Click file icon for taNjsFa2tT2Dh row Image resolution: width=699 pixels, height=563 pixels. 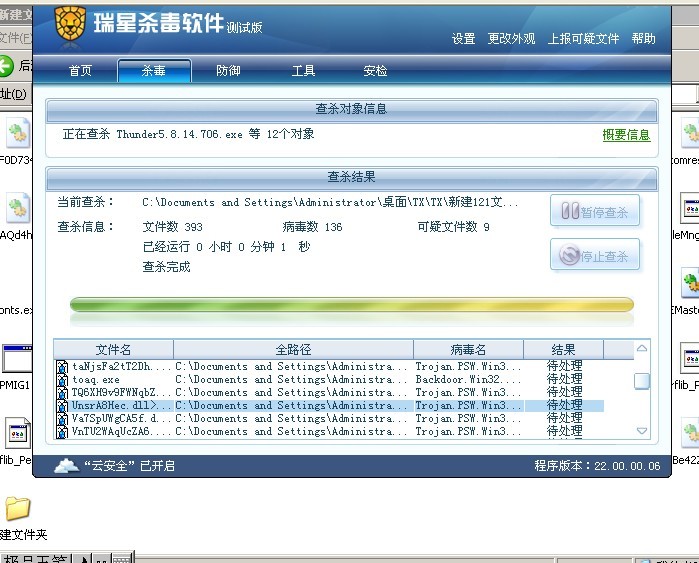point(62,367)
